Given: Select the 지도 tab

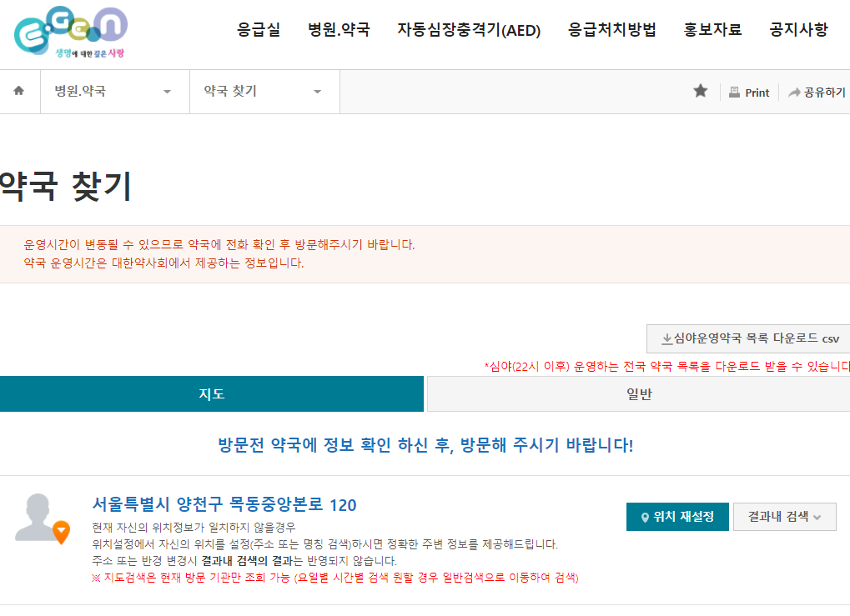Looking at the screenshot, I should 212,393.
